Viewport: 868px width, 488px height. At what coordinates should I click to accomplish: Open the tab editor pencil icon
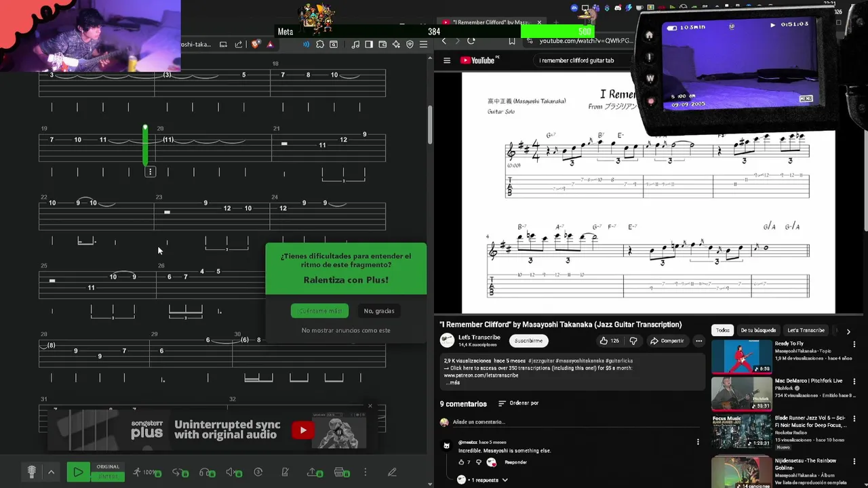[x=392, y=472]
